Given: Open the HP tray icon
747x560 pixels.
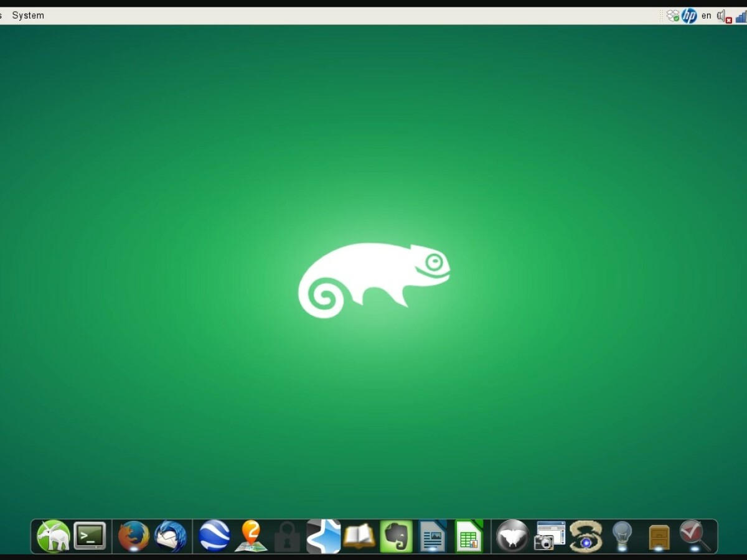Looking at the screenshot, I should (x=688, y=16).
